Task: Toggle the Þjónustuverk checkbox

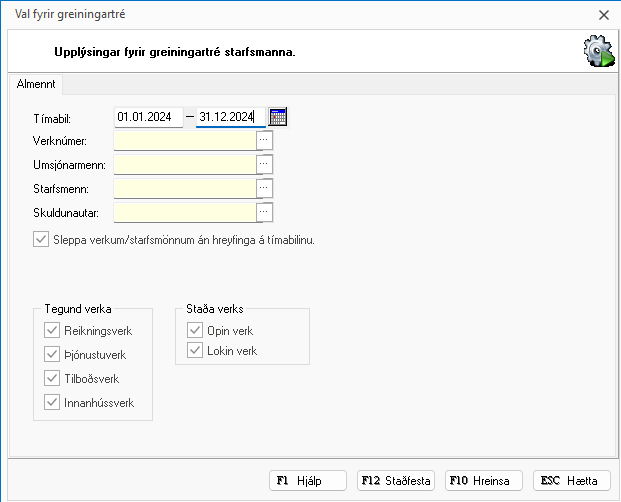Action: point(52,354)
